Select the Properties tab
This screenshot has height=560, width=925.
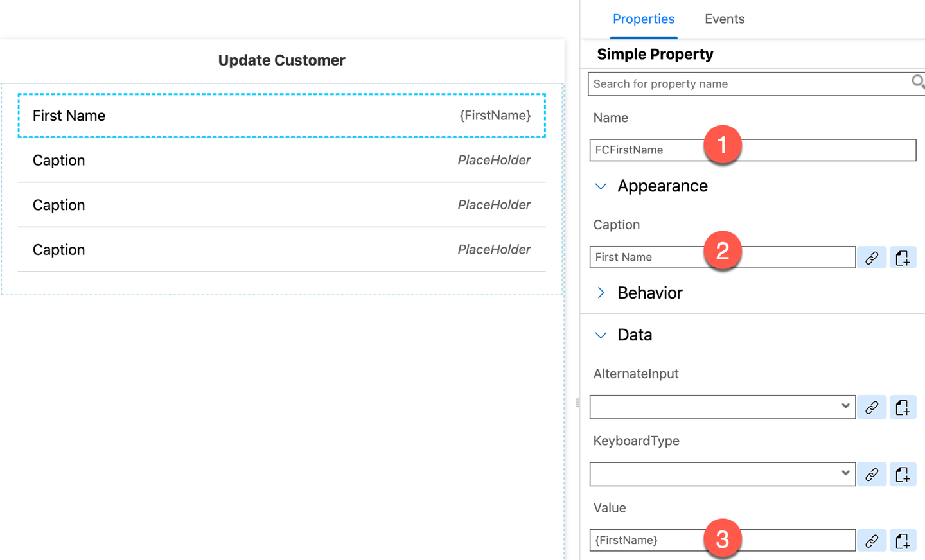[644, 19]
